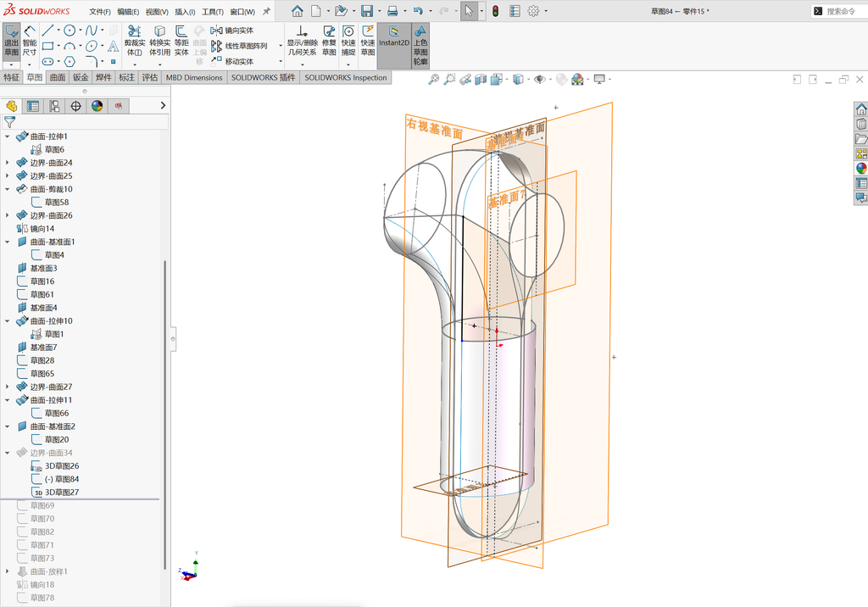Select the Ellipse sketch tool
This screenshot has width=868, height=607.
[92, 46]
